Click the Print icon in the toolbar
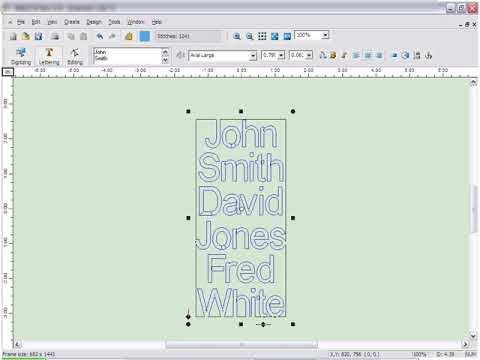480x360 pixels. tap(55, 36)
